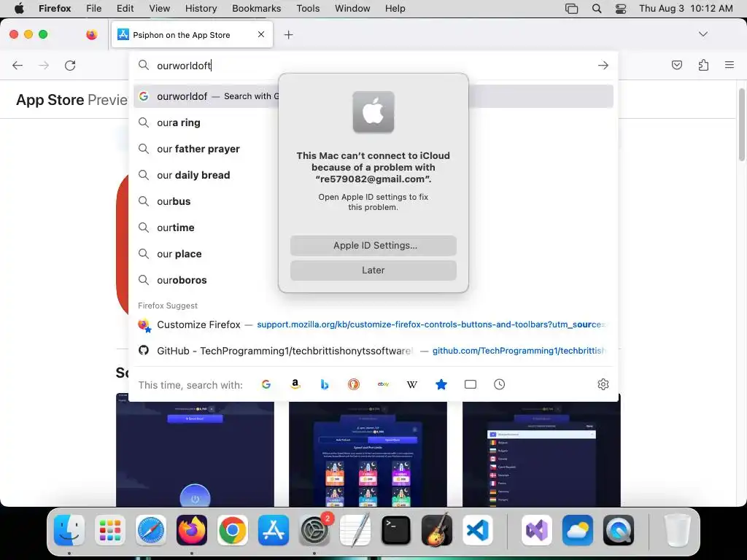Search history with the clock icon
The height and width of the screenshot is (560, 747).
(499, 384)
